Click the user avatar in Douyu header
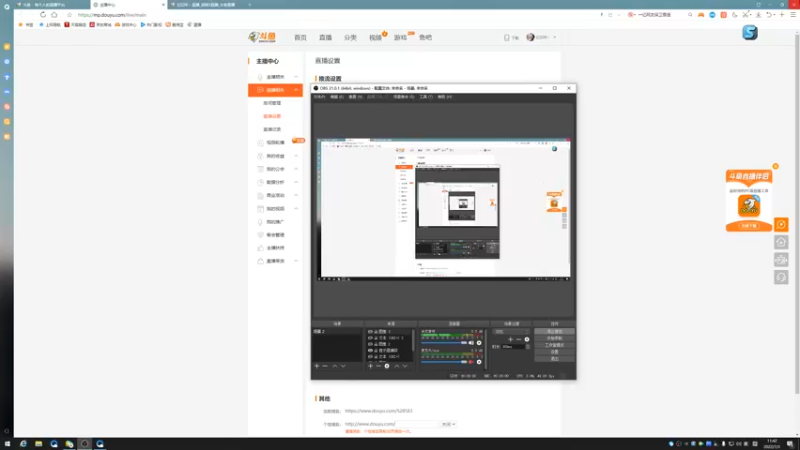The width and height of the screenshot is (800, 450). click(531, 37)
